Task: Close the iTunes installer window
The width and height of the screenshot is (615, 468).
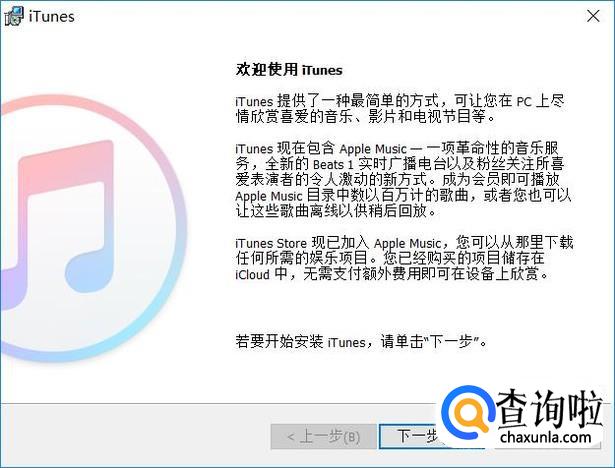Action: pyautogui.click(x=593, y=16)
